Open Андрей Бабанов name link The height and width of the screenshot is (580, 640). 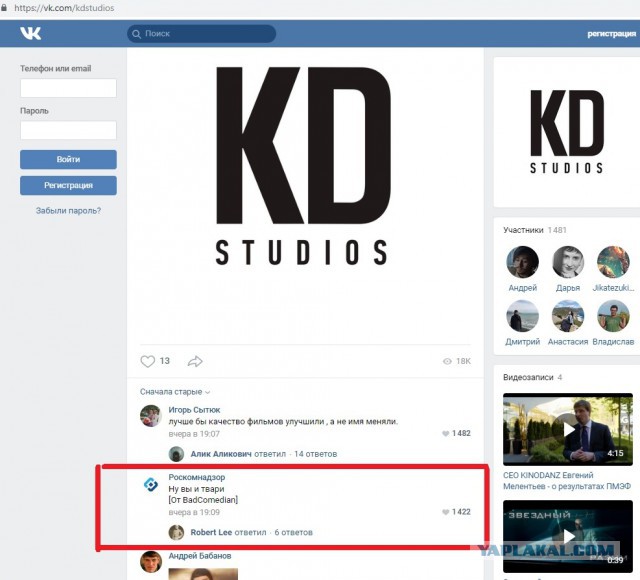click(x=200, y=556)
